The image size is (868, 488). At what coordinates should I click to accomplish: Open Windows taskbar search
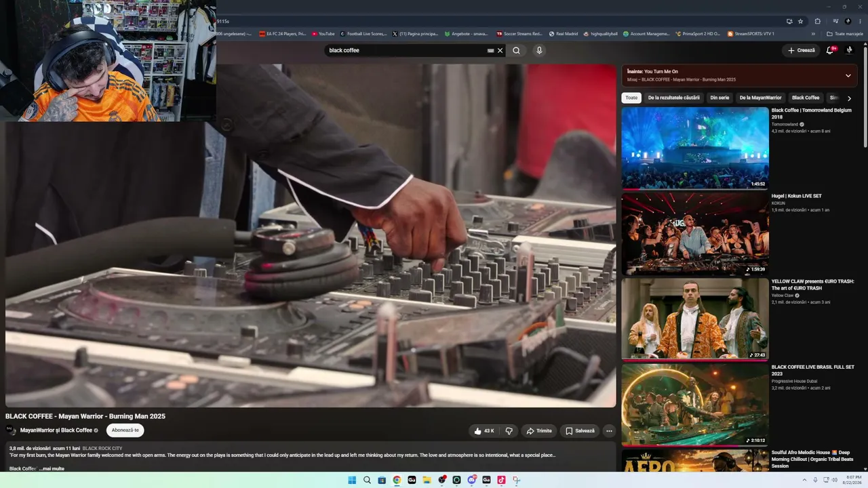[367, 480]
